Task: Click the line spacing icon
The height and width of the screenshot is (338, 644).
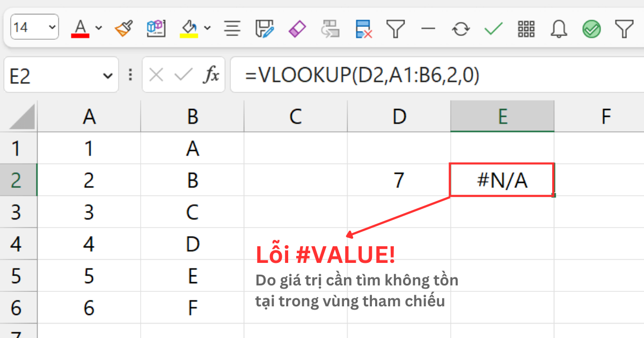Action: tap(232, 29)
